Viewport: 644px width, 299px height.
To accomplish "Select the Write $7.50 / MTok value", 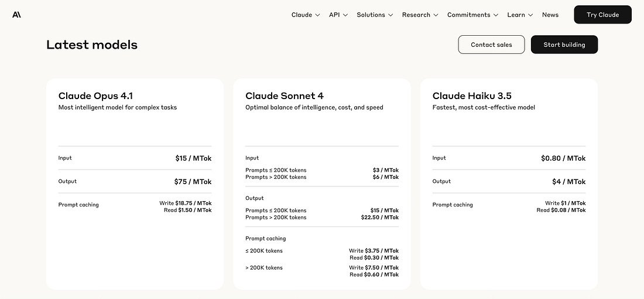I will [x=374, y=268].
